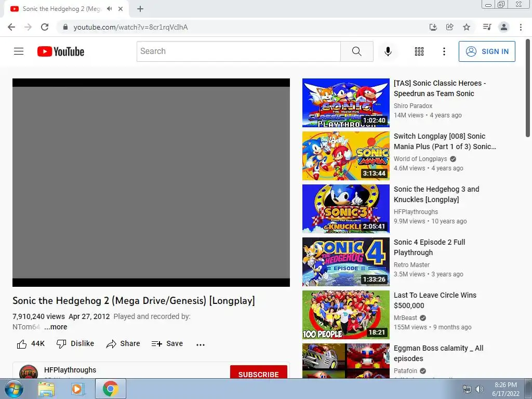Close the Sonic the Hedgehog 2 tab

coord(121,9)
